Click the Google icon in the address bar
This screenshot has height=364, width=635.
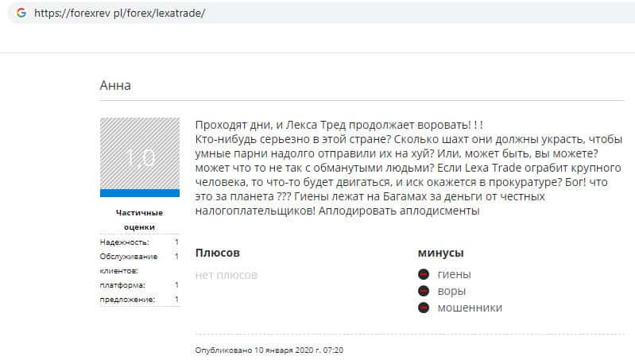tap(21, 14)
